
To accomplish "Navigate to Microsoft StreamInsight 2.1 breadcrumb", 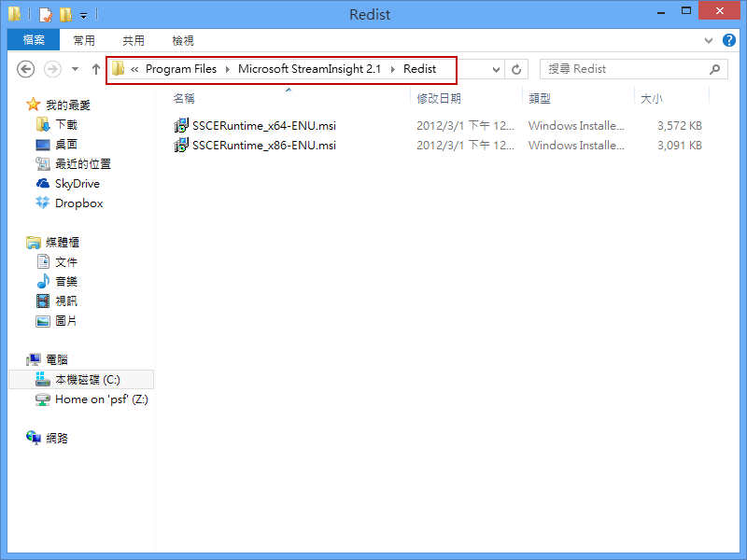I will [310, 69].
